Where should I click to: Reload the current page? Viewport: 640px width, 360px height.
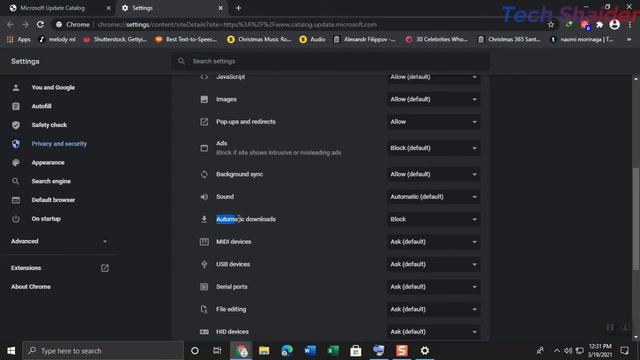pyautogui.click(x=40, y=24)
